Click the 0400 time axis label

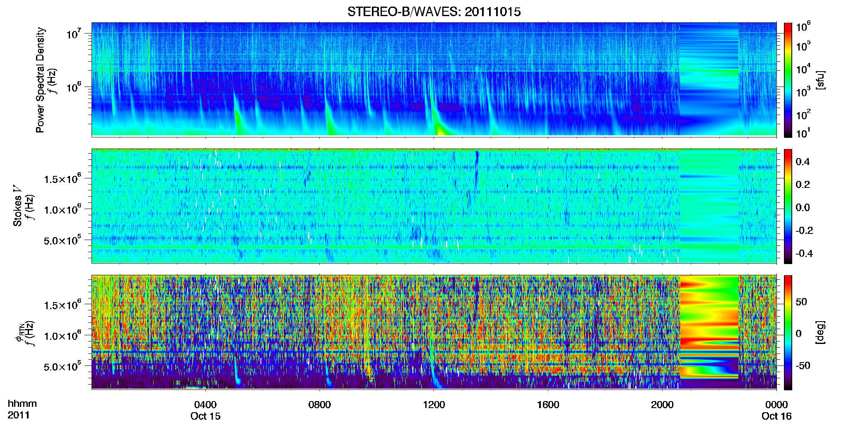pyautogui.click(x=205, y=404)
